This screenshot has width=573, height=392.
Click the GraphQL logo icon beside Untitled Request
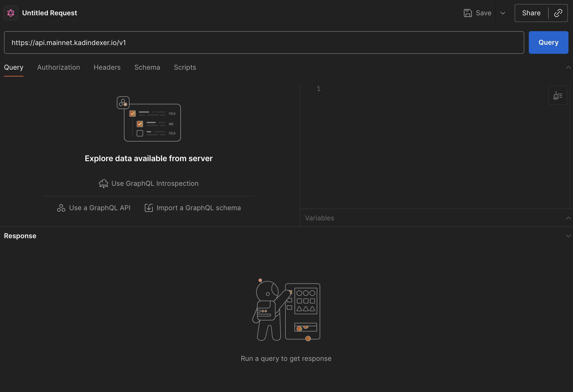[x=11, y=13]
